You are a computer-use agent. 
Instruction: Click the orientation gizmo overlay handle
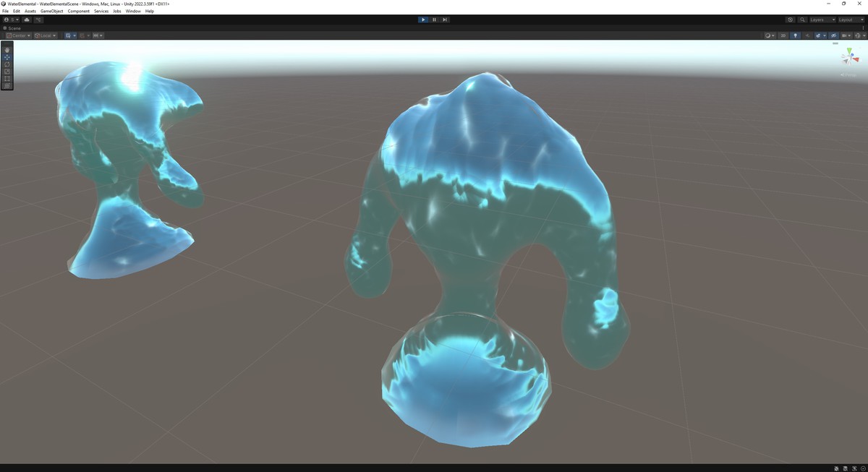point(835,43)
